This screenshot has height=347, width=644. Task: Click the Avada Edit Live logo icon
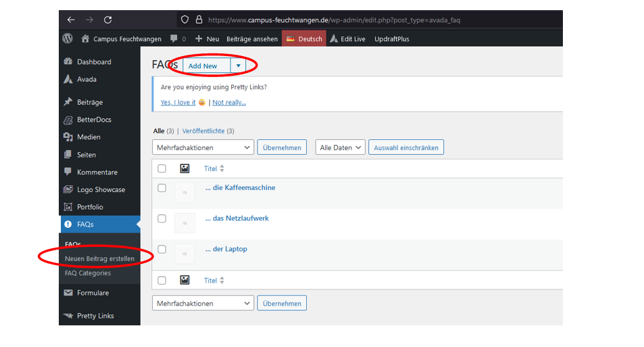click(334, 39)
